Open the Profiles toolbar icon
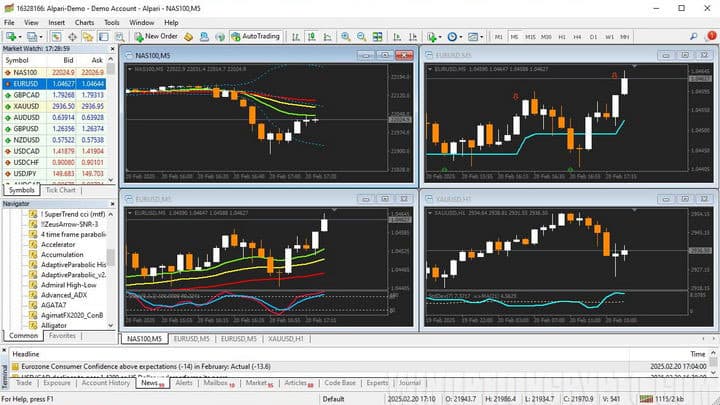This screenshot has width=720, height=405. [31, 37]
